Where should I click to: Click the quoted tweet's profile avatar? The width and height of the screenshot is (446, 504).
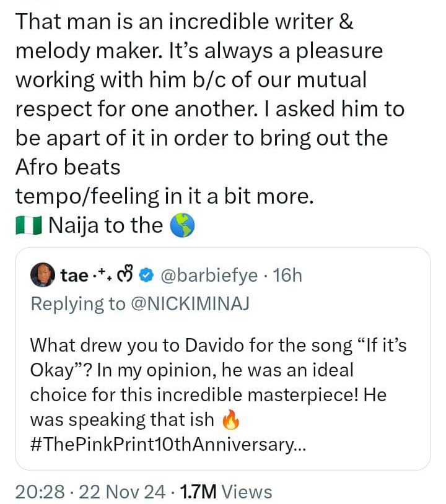click(x=43, y=274)
